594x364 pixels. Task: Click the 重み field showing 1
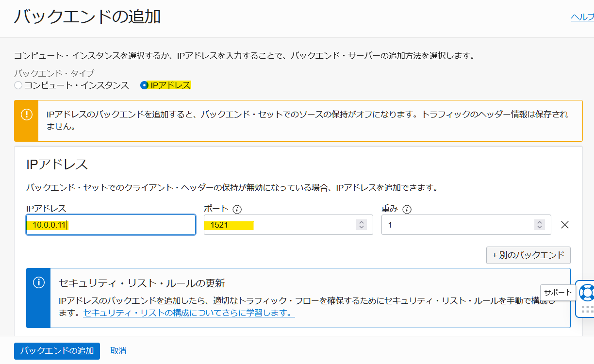pyautogui.click(x=466, y=225)
